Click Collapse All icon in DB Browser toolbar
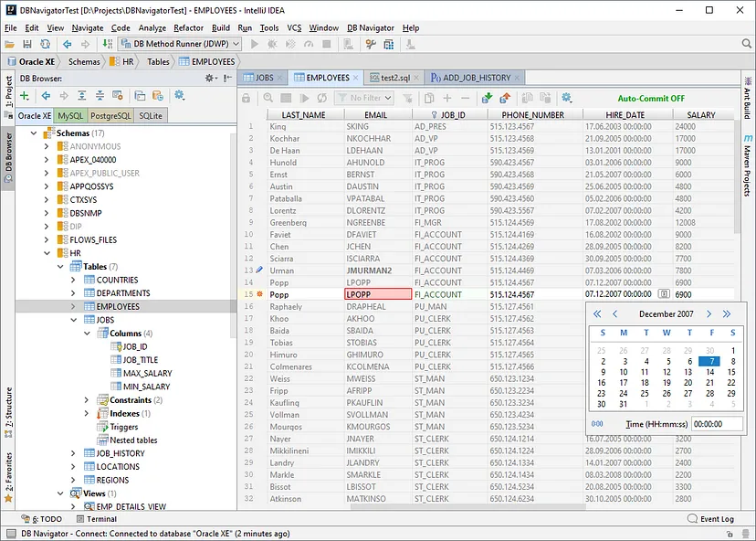This screenshot has width=756, height=541. (100, 96)
